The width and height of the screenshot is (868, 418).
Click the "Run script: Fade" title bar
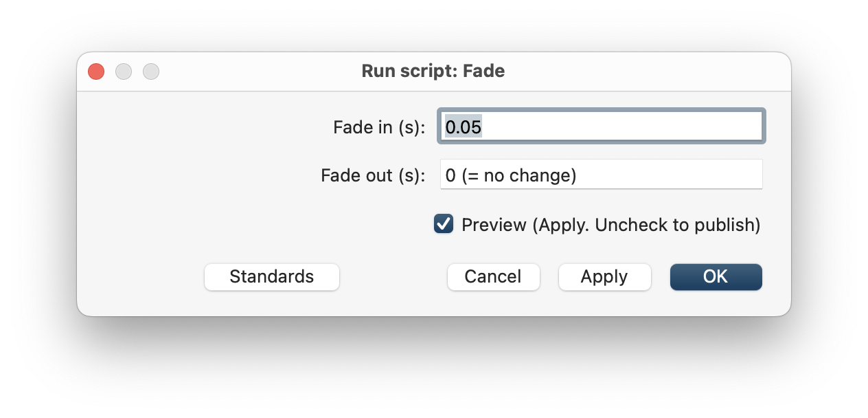click(x=433, y=71)
